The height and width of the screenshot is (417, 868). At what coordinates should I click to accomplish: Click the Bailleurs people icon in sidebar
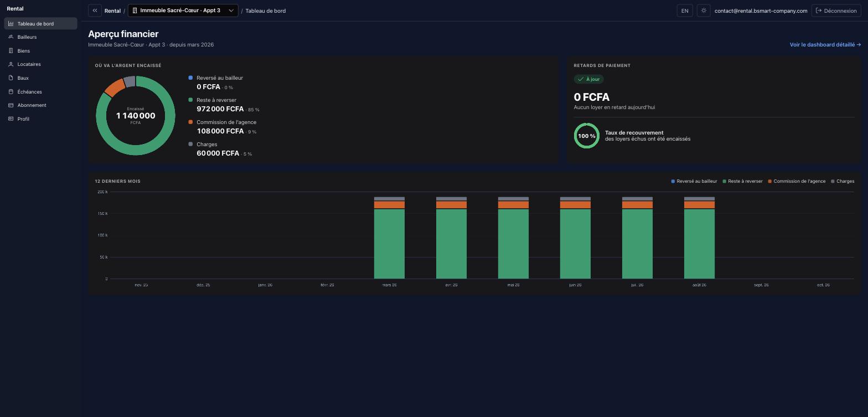[x=11, y=37]
